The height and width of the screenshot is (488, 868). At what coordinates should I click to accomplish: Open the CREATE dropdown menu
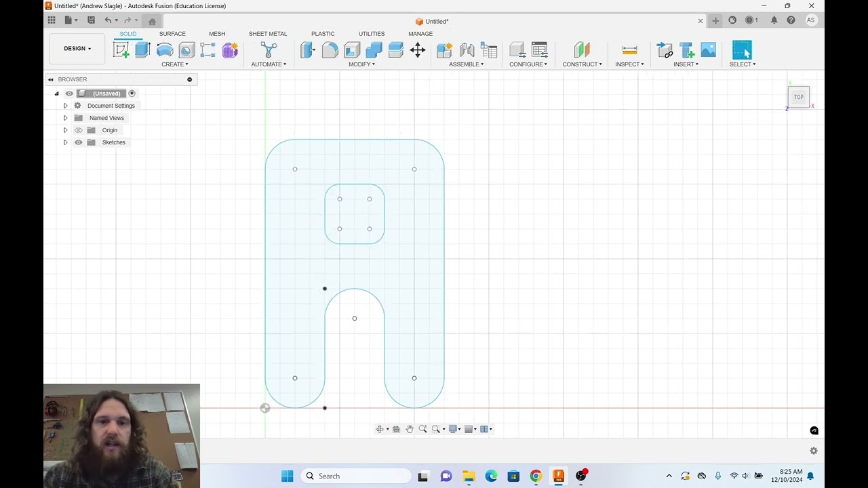click(x=175, y=64)
